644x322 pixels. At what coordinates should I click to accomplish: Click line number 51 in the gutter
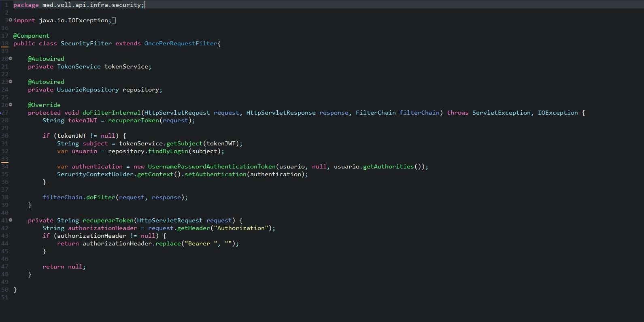(4, 297)
